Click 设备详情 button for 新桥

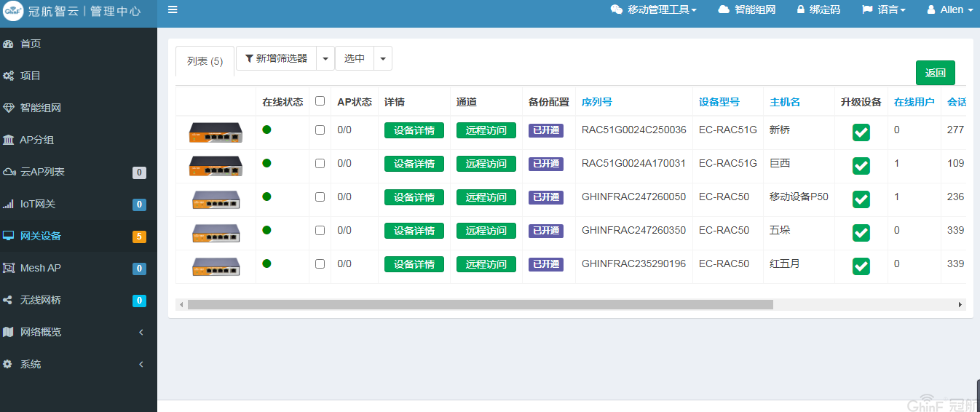pos(414,130)
